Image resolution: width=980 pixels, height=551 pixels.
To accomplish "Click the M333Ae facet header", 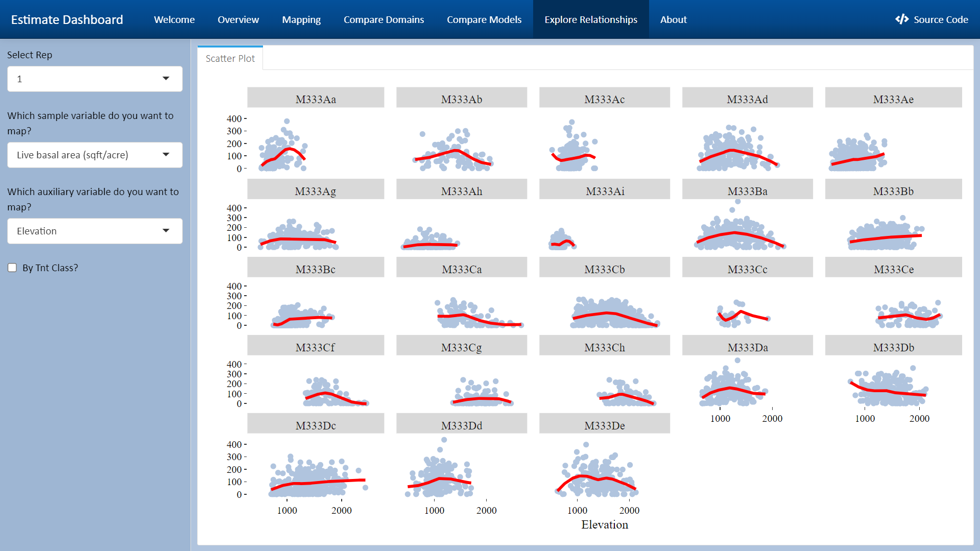I will [894, 98].
